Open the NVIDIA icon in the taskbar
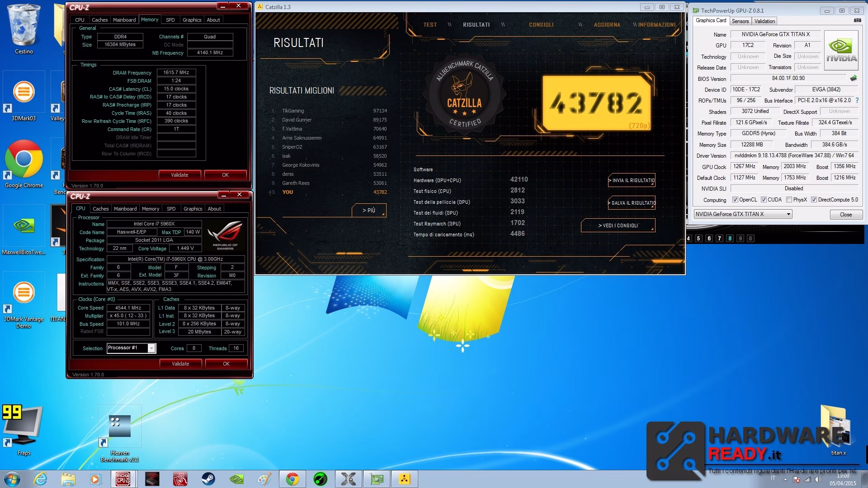Screen dimensions: 868x488 point(236,479)
